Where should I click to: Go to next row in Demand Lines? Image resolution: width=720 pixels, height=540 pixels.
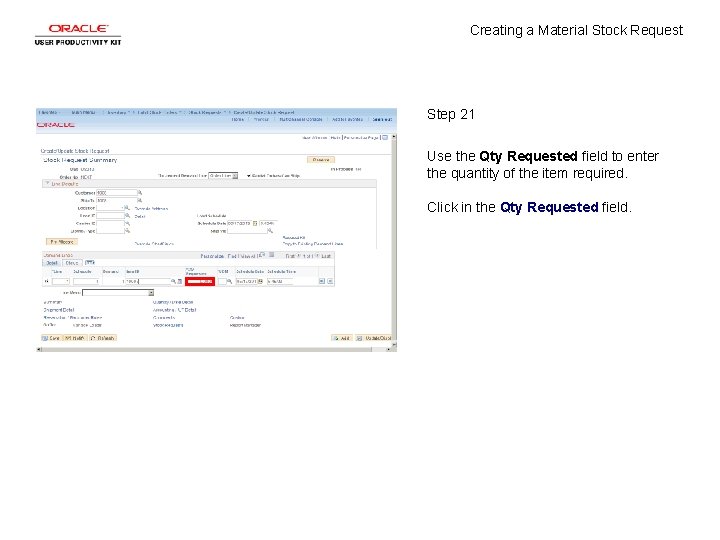click(x=317, y=256)
